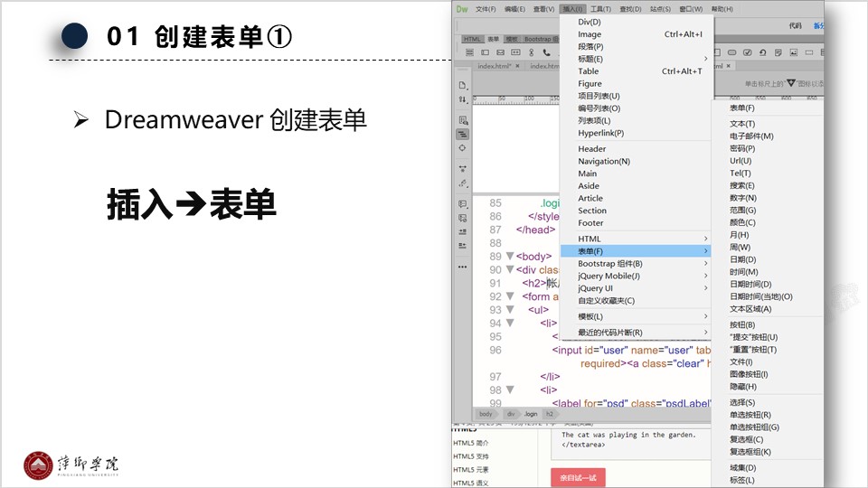Click the textarea showing the cat sentence
This screenshot has width=868, height=488.
631,443
